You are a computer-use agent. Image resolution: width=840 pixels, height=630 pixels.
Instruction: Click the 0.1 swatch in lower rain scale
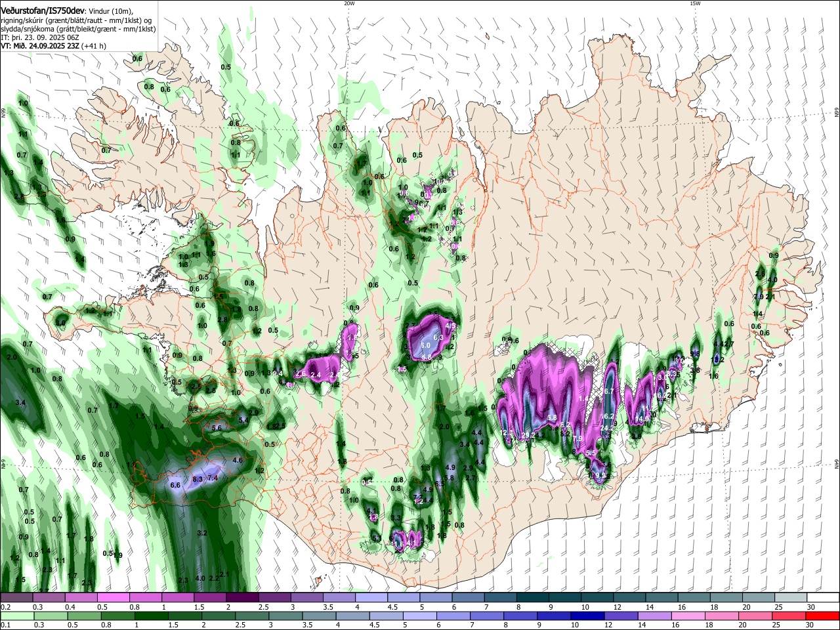click(x=17, y=616)
